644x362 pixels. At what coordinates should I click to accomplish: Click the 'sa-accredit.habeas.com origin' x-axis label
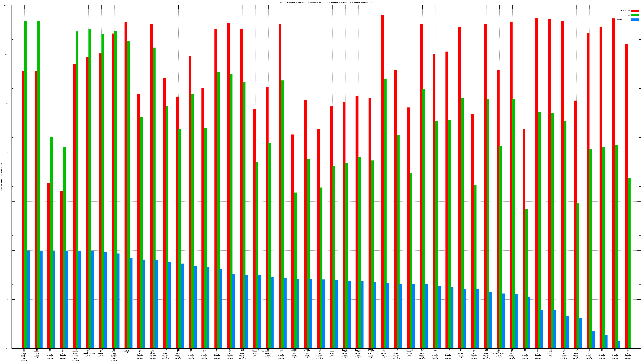pyautogui.click(x=268, y=353)
